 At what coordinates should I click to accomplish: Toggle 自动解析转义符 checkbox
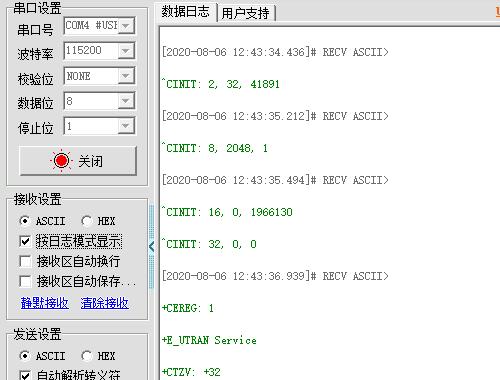(25, 376)
